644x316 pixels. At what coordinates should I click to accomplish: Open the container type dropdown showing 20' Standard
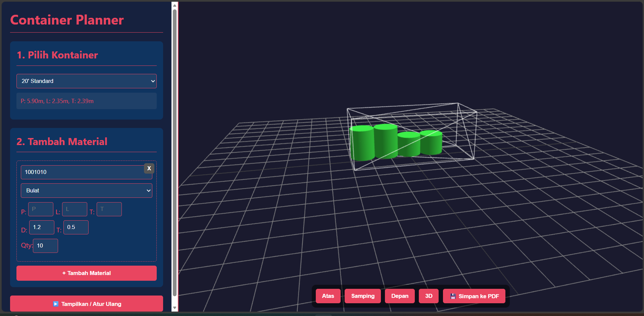pyautogui.click(x=86, y=81)
